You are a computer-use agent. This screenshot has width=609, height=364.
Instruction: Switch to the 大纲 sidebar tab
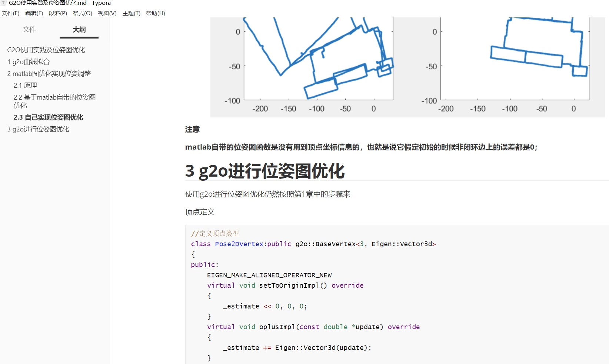79,30
